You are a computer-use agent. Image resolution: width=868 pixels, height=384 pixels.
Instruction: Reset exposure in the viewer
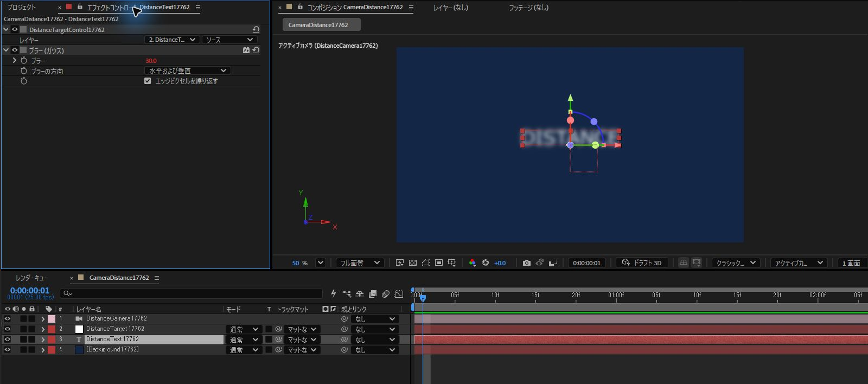pyautogui.click(x=486, y=263)
